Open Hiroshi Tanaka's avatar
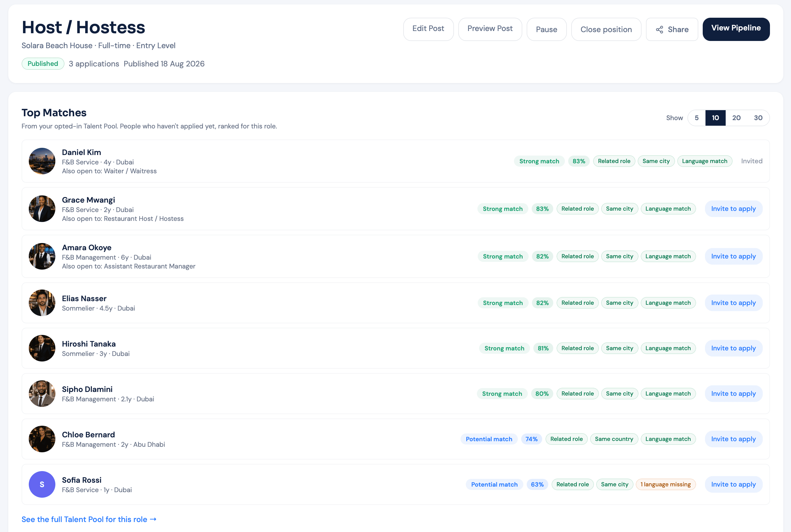 point(42,348)
